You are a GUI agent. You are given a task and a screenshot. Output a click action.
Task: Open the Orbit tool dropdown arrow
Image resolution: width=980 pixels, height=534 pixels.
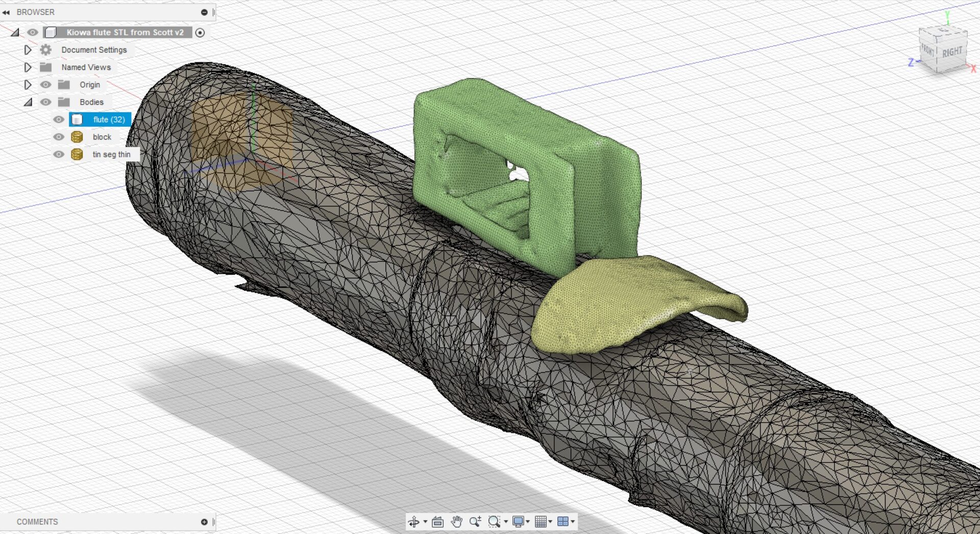[x=425, y=522]
